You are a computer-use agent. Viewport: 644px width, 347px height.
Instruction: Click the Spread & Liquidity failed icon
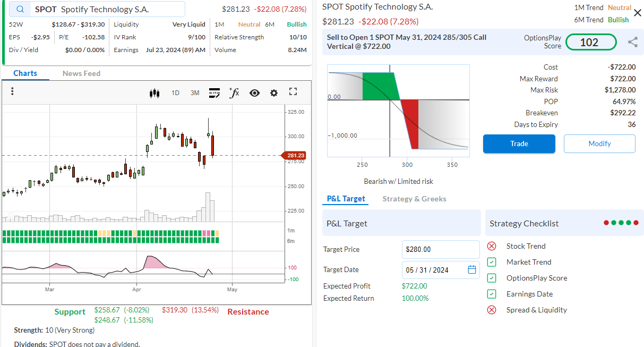pyautogui.click(x=492, y=310)
